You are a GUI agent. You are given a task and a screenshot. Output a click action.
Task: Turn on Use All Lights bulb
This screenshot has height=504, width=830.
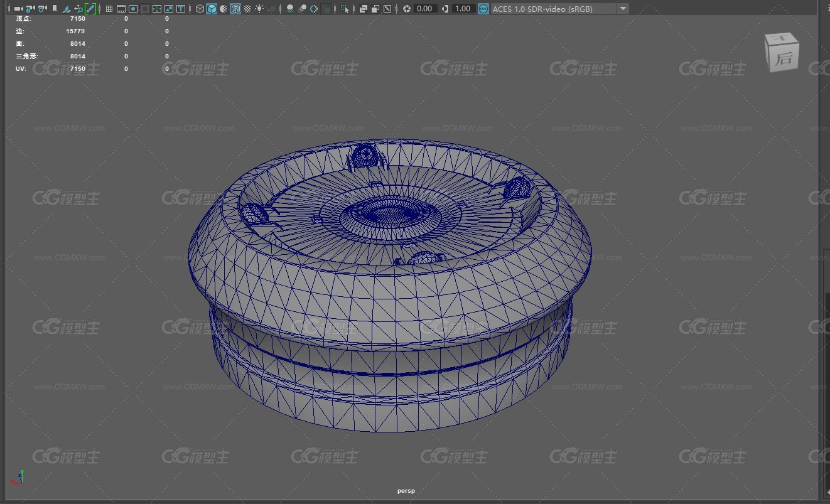[259, 9]
